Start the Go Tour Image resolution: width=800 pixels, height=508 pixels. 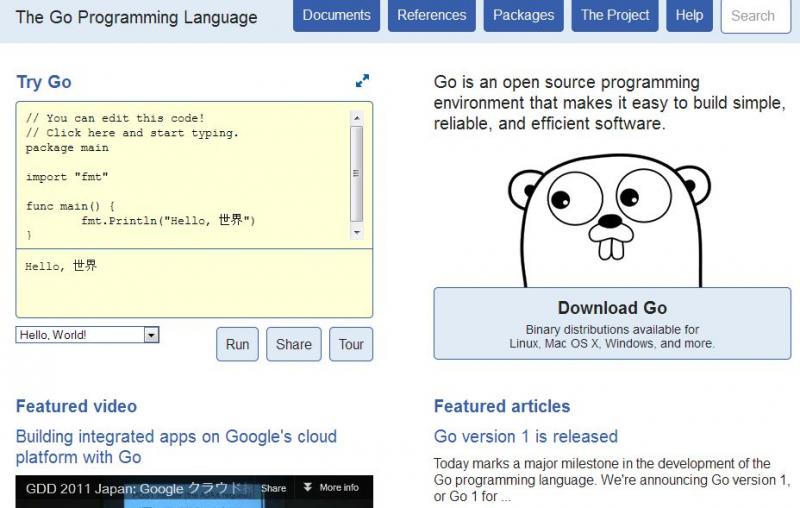[x=351, y=344]
